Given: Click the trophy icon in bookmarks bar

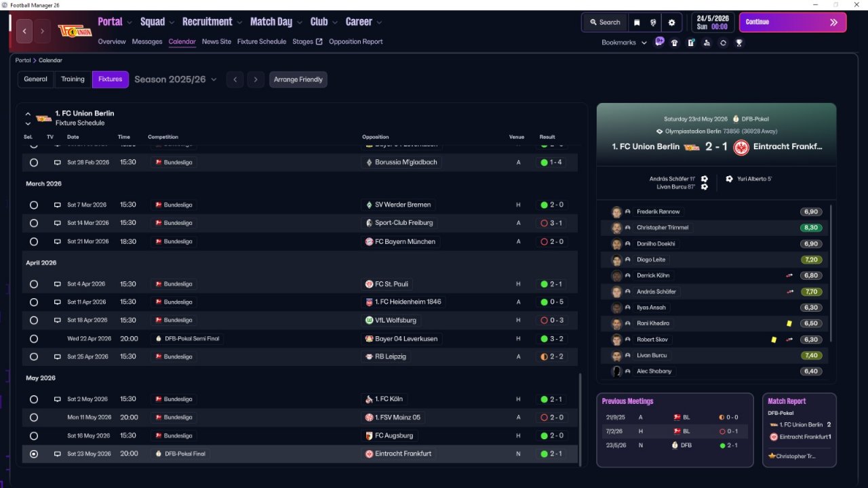Looking at the screenshot, I should pos(739,43).
